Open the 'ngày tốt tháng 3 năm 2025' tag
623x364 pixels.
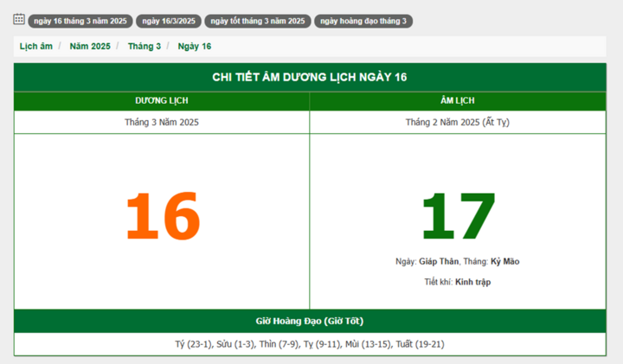[x=258, y=21]
